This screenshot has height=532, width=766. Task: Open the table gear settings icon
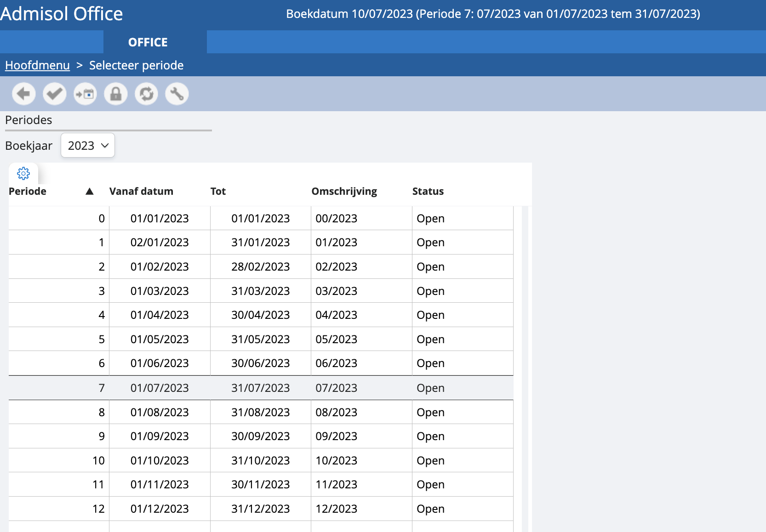coord(23,174)
